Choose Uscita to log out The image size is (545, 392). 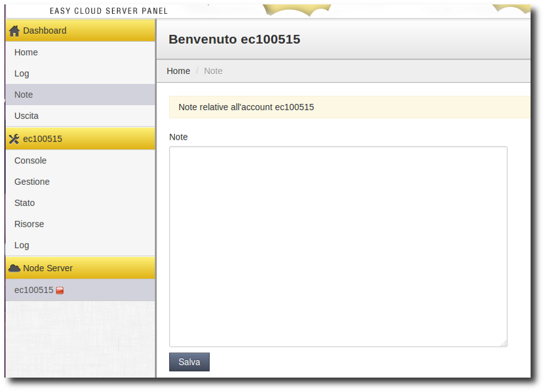pyautogui.click(x=80, y=116)
